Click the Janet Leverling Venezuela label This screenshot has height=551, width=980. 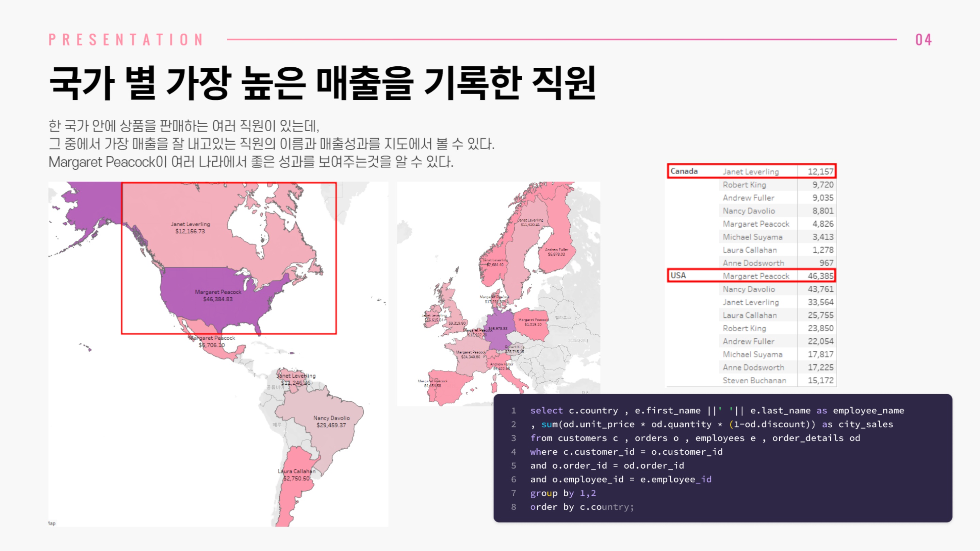tap(296, 379)
